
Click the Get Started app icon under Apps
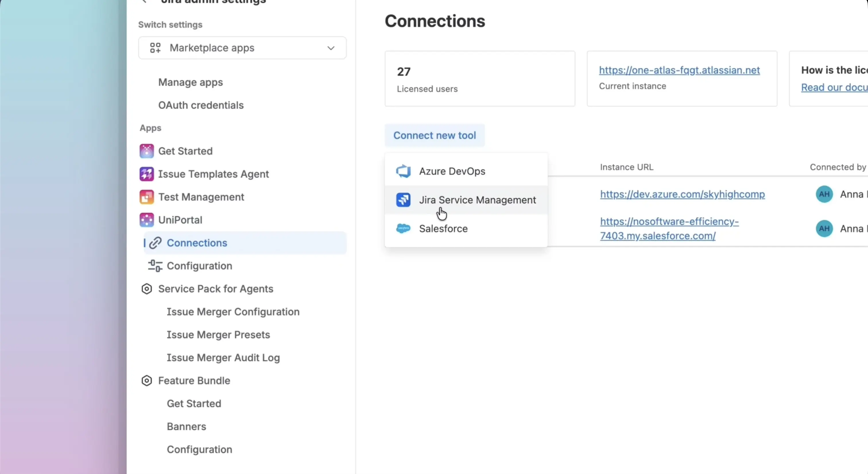147,151
